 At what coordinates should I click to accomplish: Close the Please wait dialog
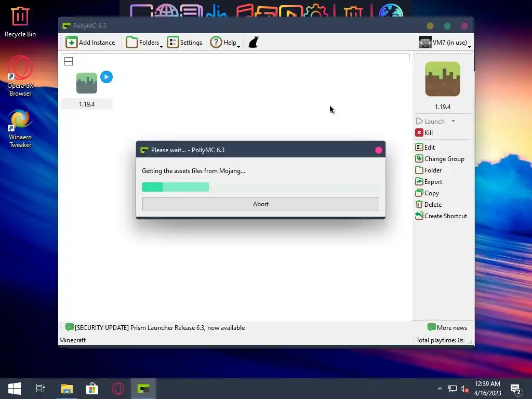tap(379, 150)
